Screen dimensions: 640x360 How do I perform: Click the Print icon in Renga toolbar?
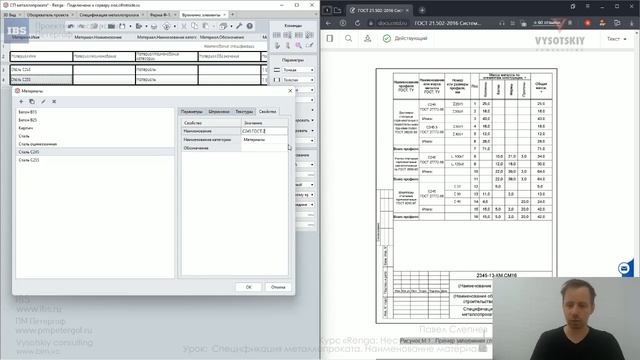coord(154,26)
